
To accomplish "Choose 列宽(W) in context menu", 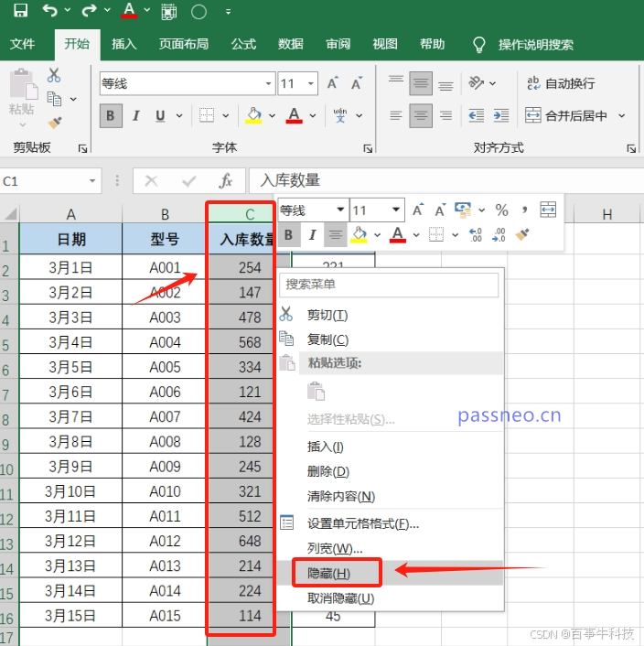I will point(390,548).
